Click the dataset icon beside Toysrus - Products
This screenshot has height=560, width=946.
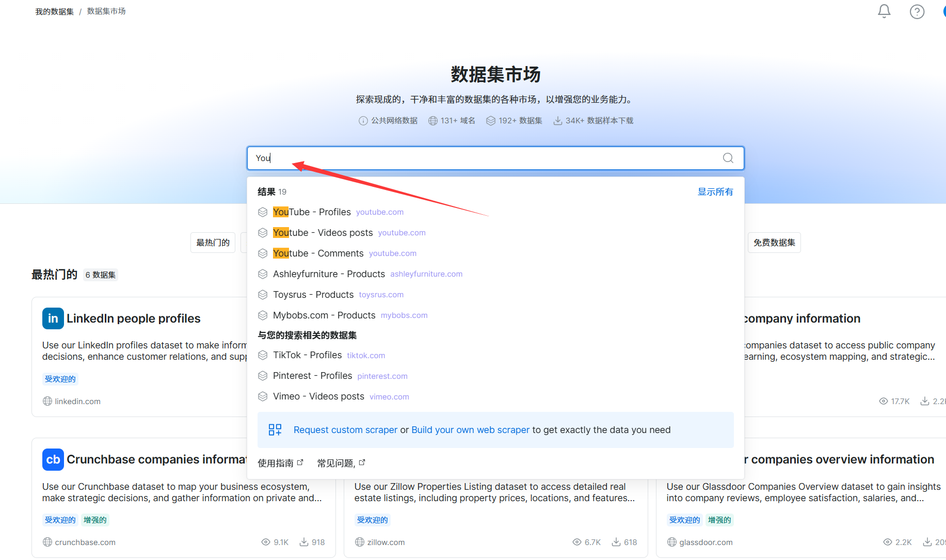tap(263, 295)
